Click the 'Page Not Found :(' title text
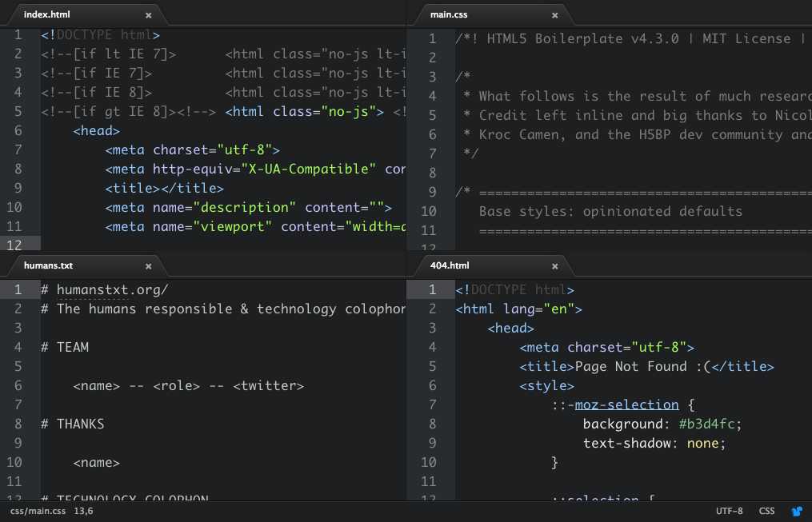 (642, 366)
